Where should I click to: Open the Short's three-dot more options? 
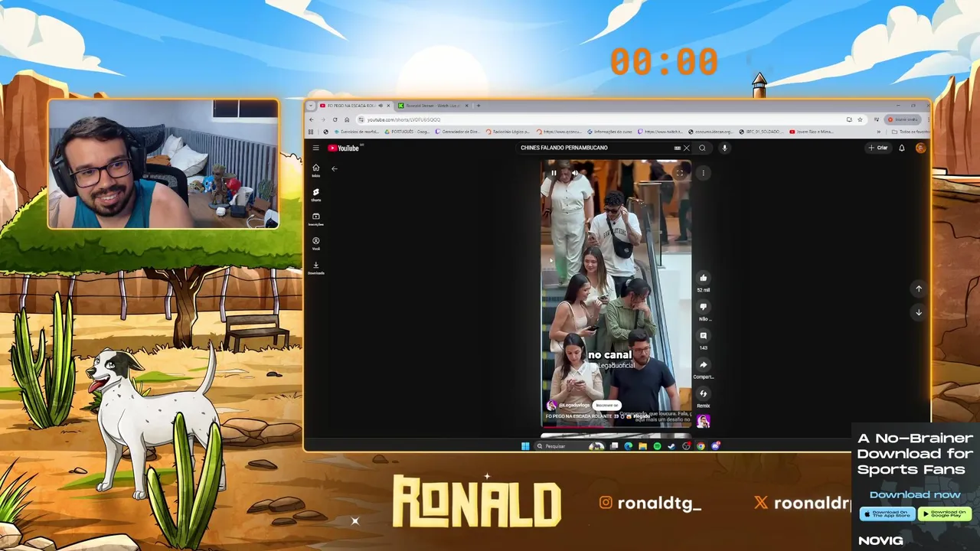click(703, 173)
